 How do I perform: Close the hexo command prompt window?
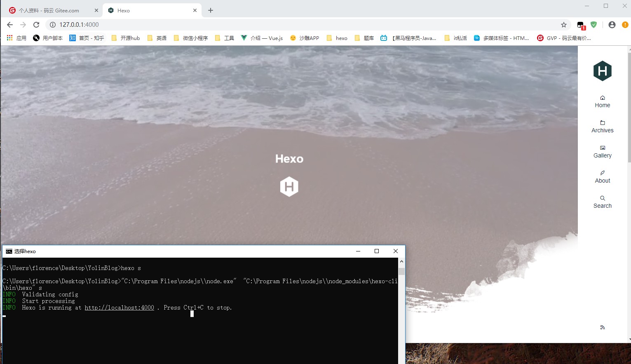(396, 251)
